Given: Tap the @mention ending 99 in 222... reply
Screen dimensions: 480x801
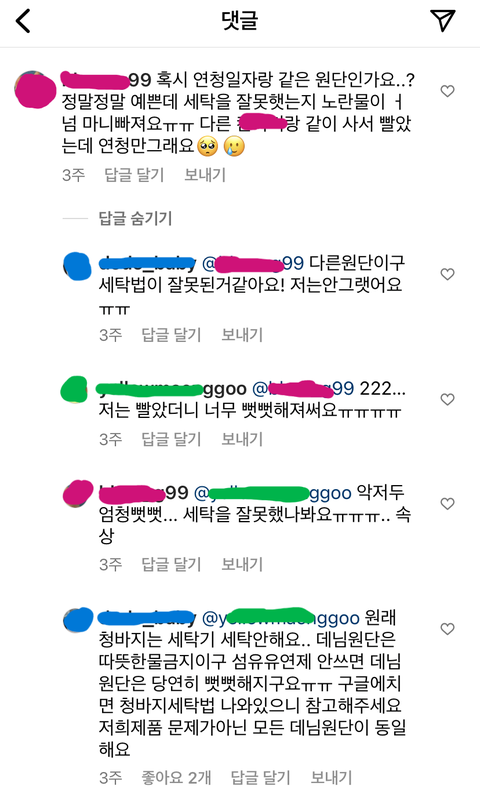Looking at the screenshot, I should pos(304,389).
